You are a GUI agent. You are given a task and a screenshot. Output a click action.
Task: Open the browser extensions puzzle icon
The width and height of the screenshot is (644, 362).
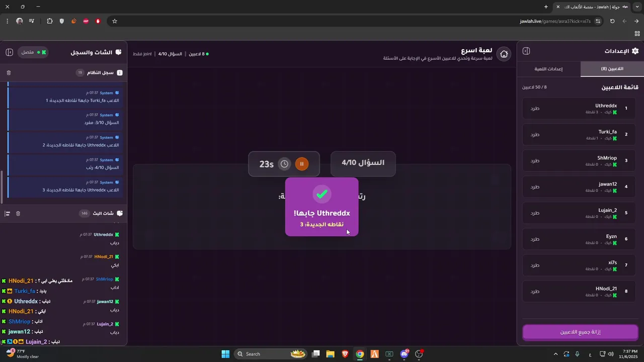click(50, 21)
